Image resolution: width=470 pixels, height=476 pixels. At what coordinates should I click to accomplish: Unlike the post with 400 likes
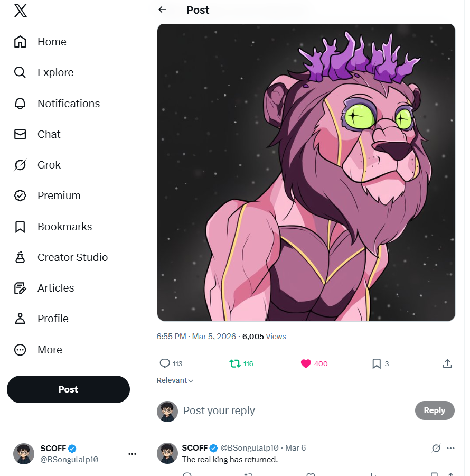(x=306, y=363)
